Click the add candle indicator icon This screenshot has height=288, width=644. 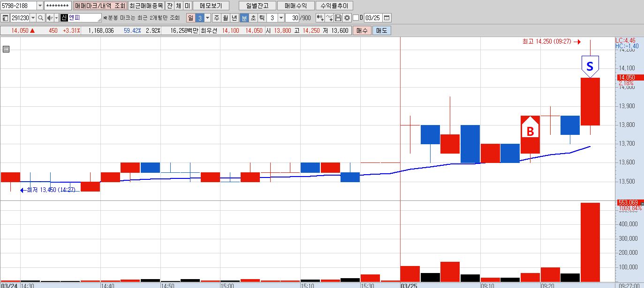[x=320, y=18]
